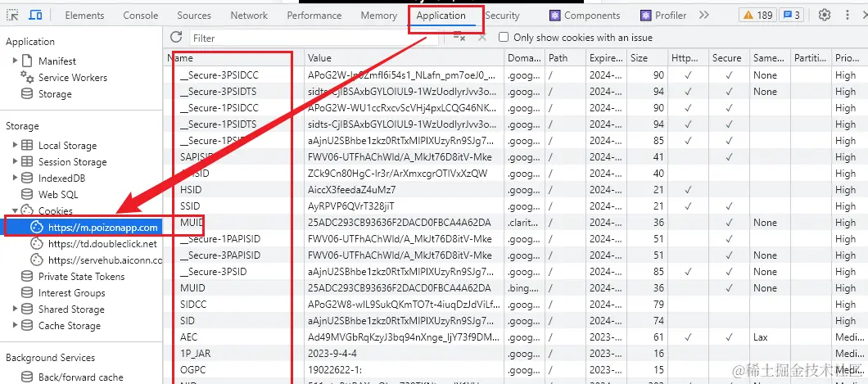This screenshot has width=868, height=384.
Task: Select the OGPC cookie row
Action: (x=515, y=369)
